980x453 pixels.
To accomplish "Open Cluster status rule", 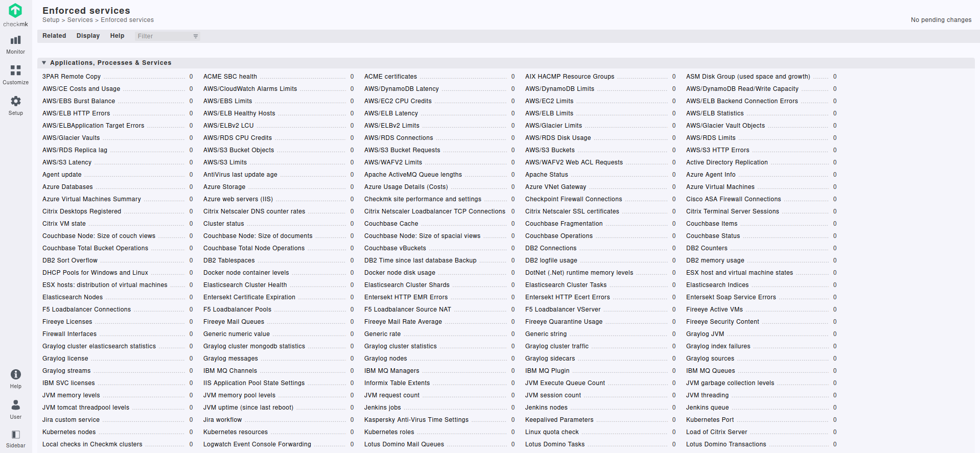I will pos(224,224).
